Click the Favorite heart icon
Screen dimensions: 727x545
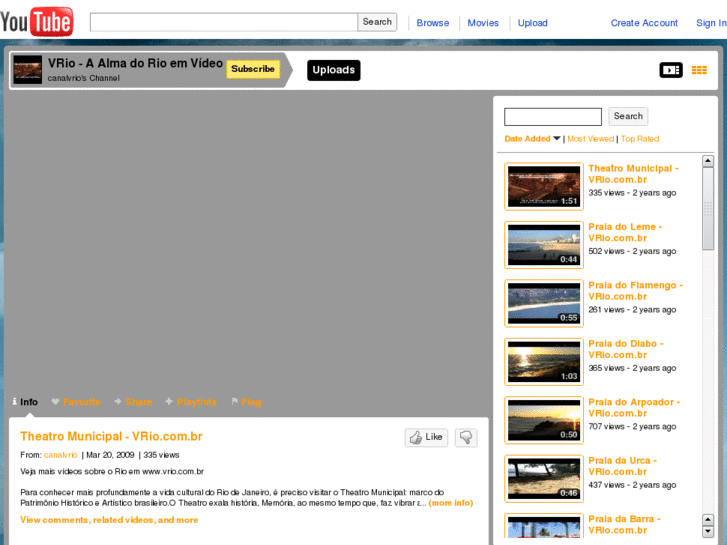click(55, 402)
